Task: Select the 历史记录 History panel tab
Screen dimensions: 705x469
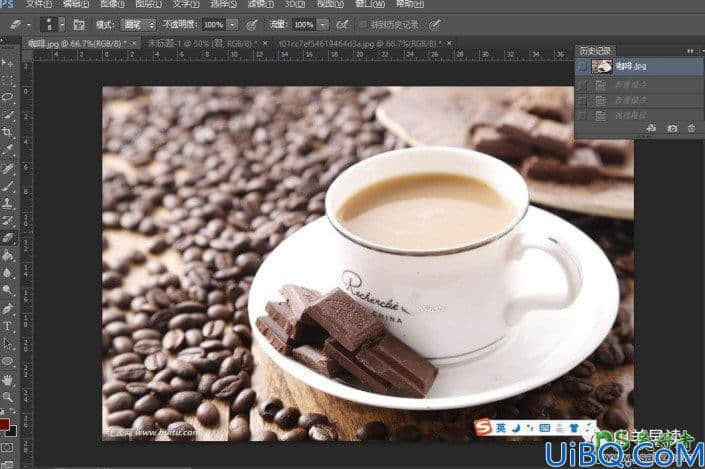Action: pos(595,51)
